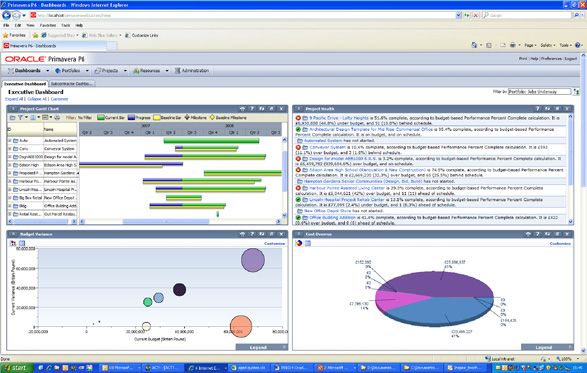Click the Baseline Bar yellow legend swatch
The width and height of the screenshot is (587, 373).
pos(156,118)
